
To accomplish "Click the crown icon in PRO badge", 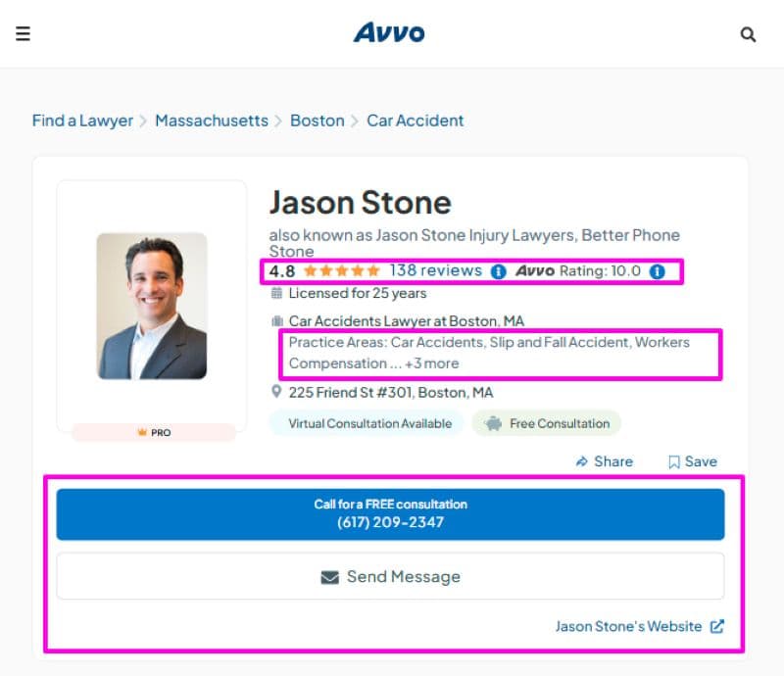I will coord(142,432).
